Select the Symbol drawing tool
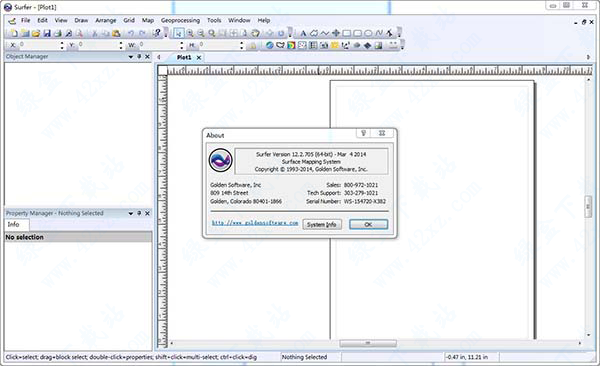This screenshot has height=366, width=600. pos(335,33)
